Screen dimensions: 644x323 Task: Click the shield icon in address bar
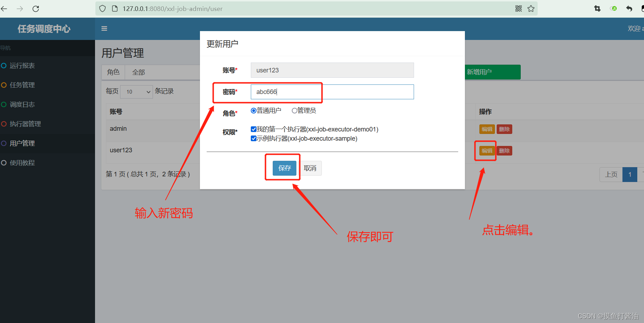pyautogui.click(x=102, y=8)
